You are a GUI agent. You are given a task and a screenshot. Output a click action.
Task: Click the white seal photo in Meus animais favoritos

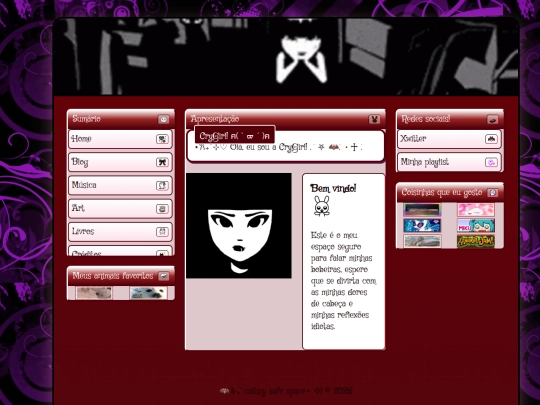pos(148,293)
